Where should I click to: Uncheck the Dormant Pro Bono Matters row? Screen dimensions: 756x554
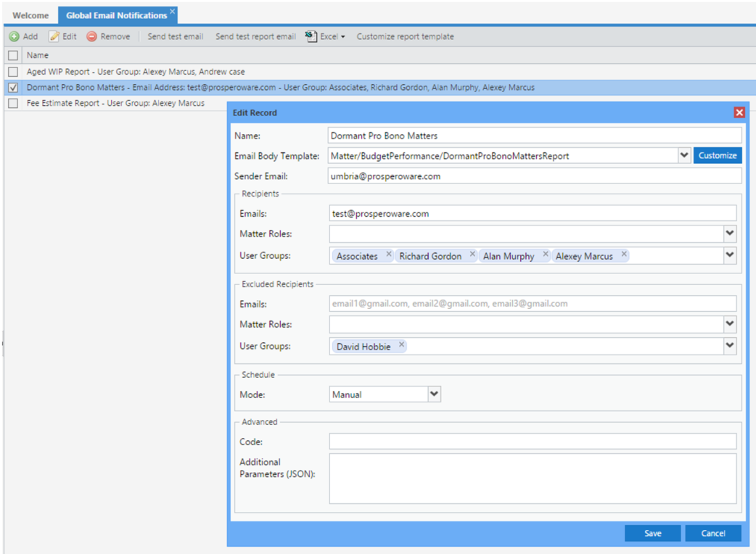pyautogui.click(x=13, y=88)
